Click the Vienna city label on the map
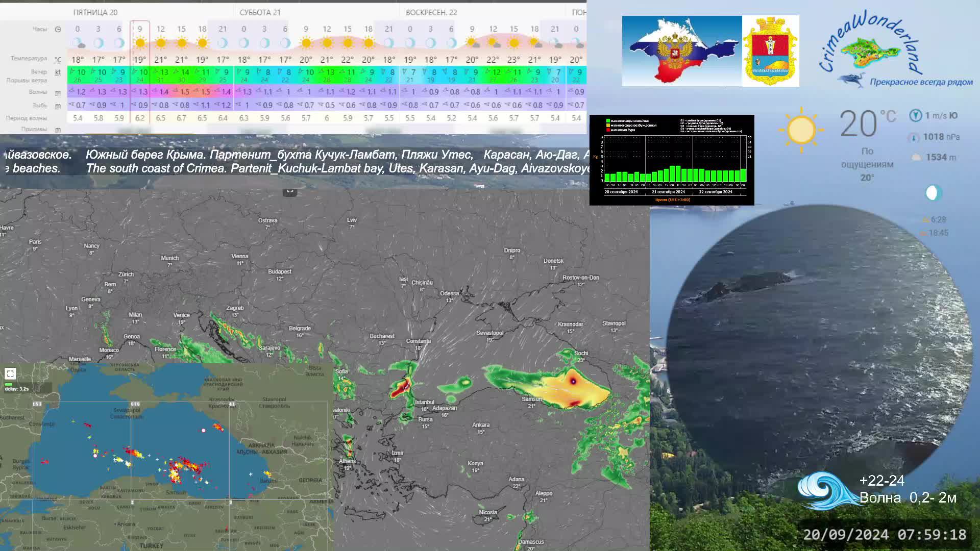The width and height of the screenshot is (980, 551). coord(239,256)
